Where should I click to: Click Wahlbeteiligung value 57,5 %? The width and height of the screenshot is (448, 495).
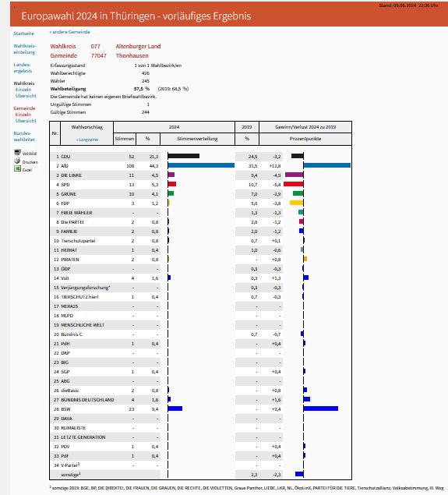pyautogui.click(x=142, y=89)
